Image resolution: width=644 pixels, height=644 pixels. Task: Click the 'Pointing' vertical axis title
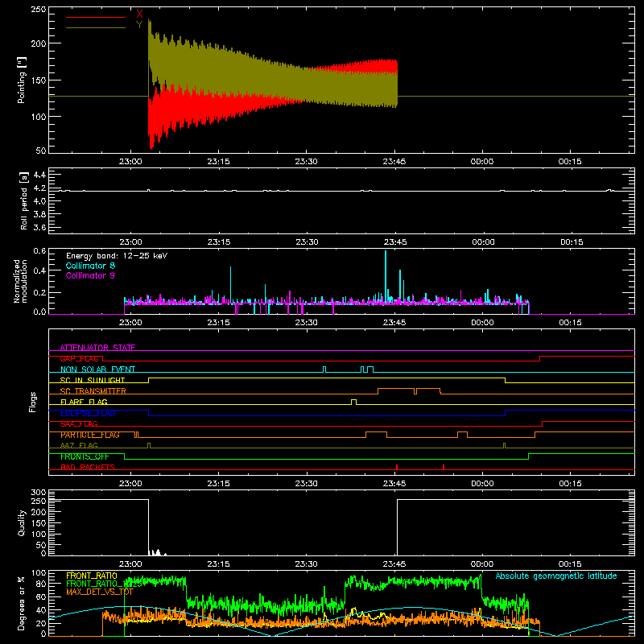click(22, 80)
